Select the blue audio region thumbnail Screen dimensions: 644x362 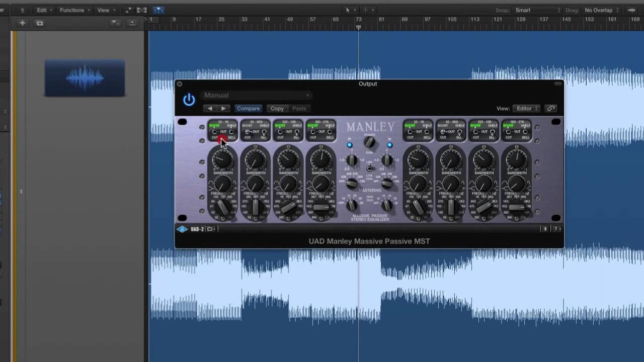pos(85,78)
